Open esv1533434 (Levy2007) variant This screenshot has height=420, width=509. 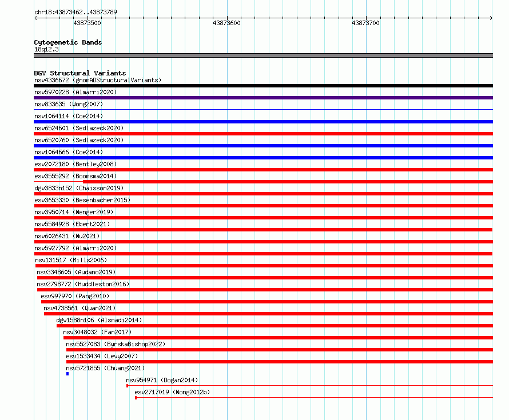pyautogui.click(x=102, y=356)
